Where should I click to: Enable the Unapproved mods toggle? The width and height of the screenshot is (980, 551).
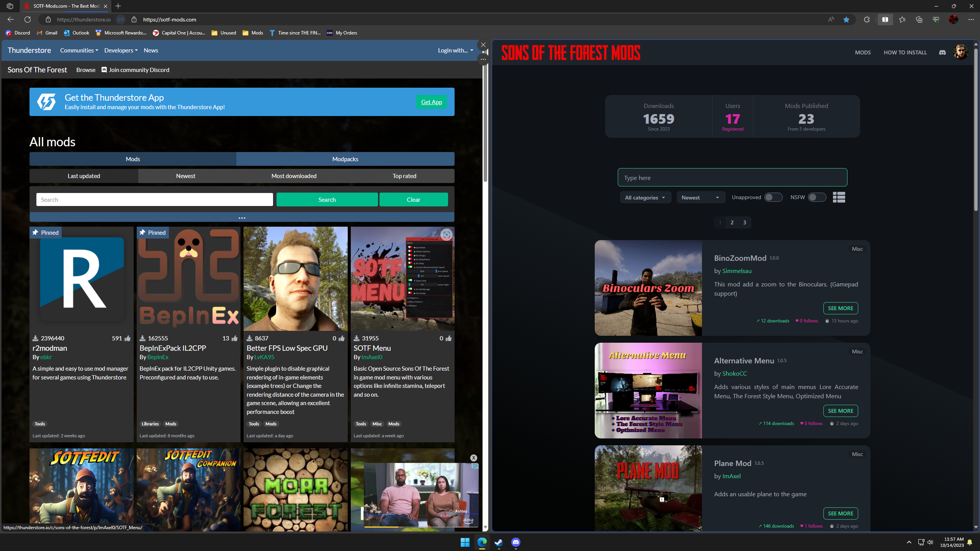773,197
